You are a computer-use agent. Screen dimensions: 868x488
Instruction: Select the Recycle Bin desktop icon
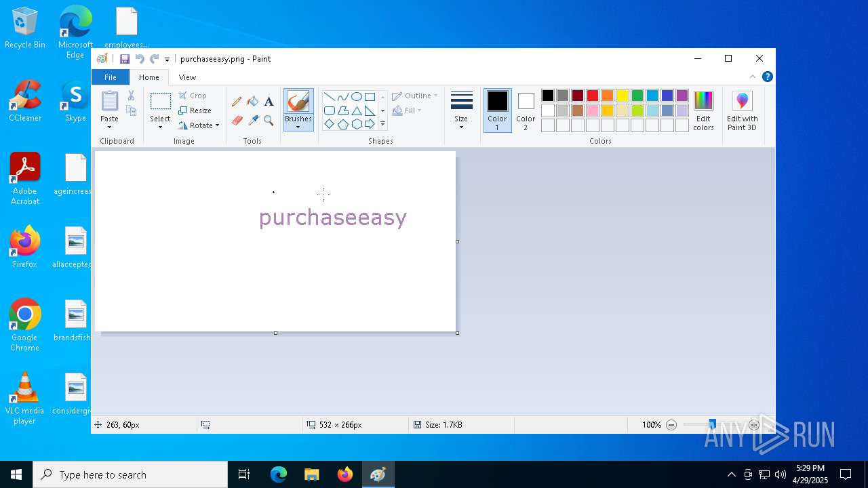click(x=25, y=28)
